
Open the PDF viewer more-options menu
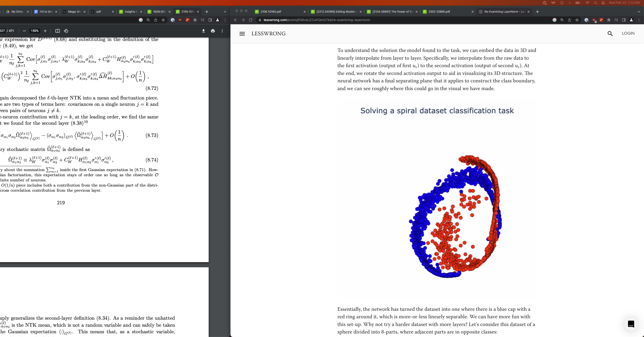(x=222, y=31)
